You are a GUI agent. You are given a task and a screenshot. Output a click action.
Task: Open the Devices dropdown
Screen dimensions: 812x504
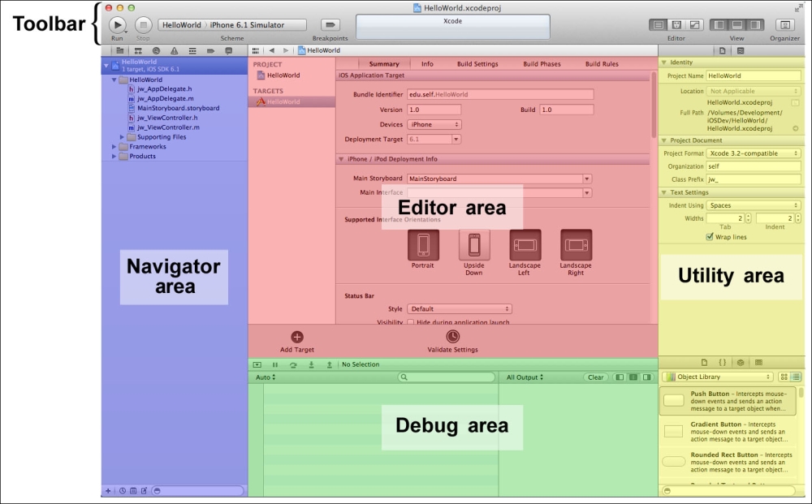click(434, 125)
